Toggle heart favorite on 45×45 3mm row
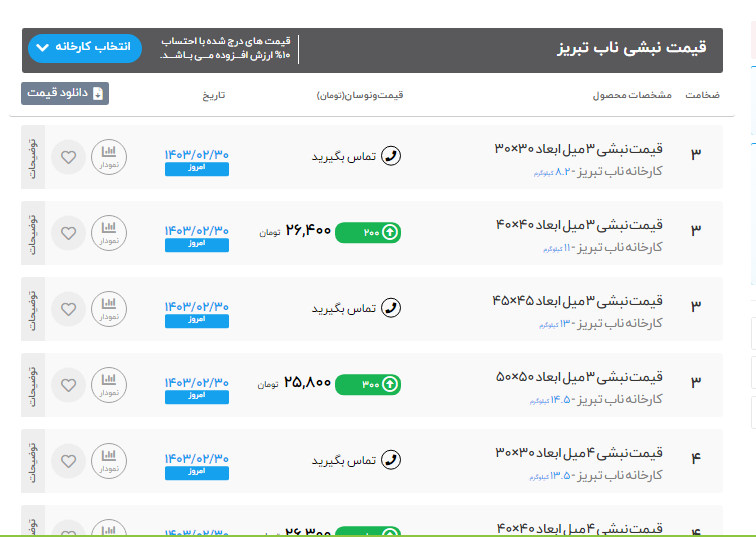This screenshot has width=756, height=537. [68, 308]
